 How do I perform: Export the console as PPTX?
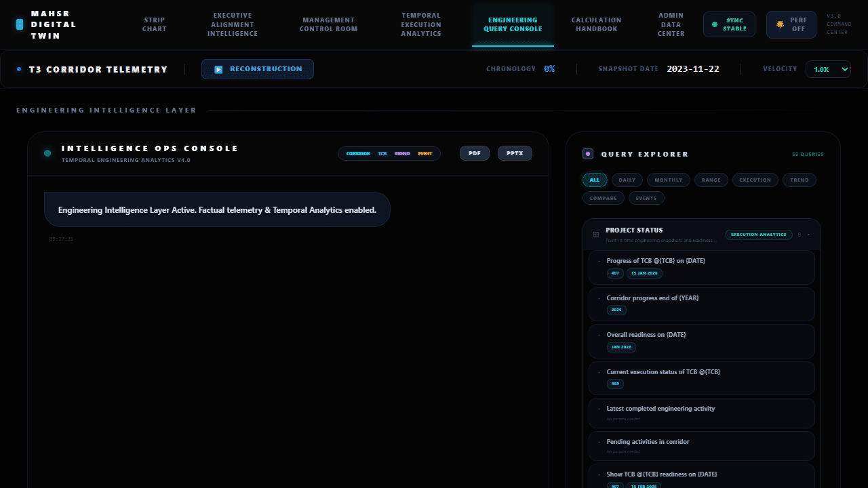tap(515, 153)
